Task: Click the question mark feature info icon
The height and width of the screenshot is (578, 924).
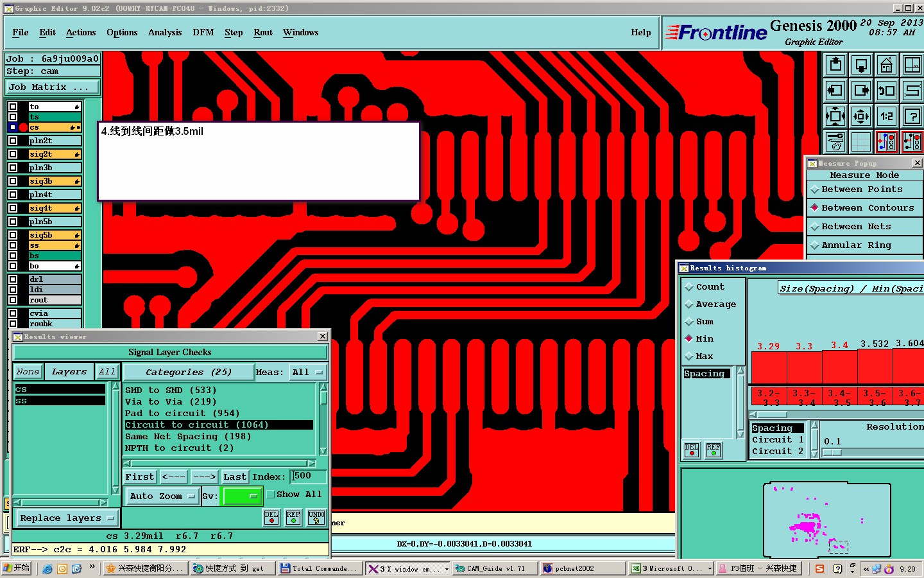Action: pyautogui.click(x=912, y=116)
